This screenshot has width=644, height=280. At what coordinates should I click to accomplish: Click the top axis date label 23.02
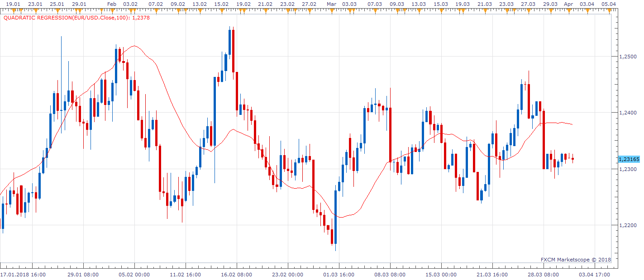click(x=287, y=4)
